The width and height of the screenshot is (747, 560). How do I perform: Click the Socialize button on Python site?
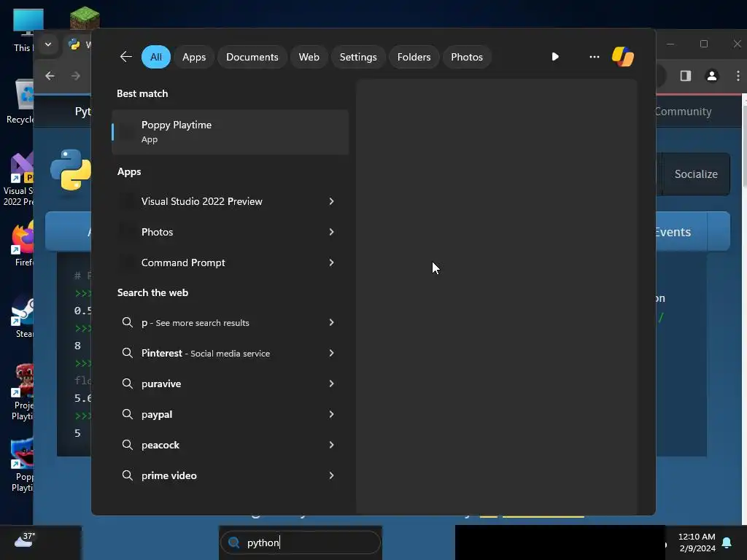pyautogui.click(x=695, y=174)
